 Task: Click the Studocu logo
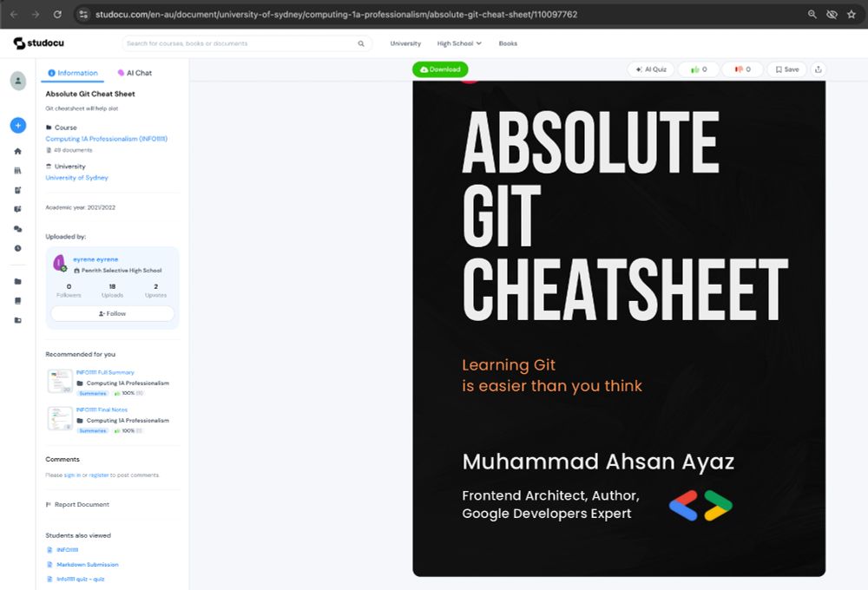(x=39, y=43)
